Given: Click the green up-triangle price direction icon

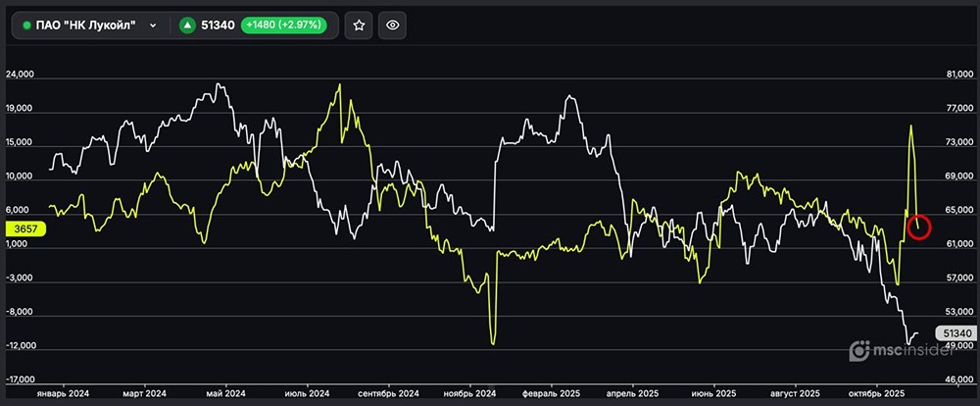Looking at the screenshot, I should pyautogui.click(x=186, y=25).
